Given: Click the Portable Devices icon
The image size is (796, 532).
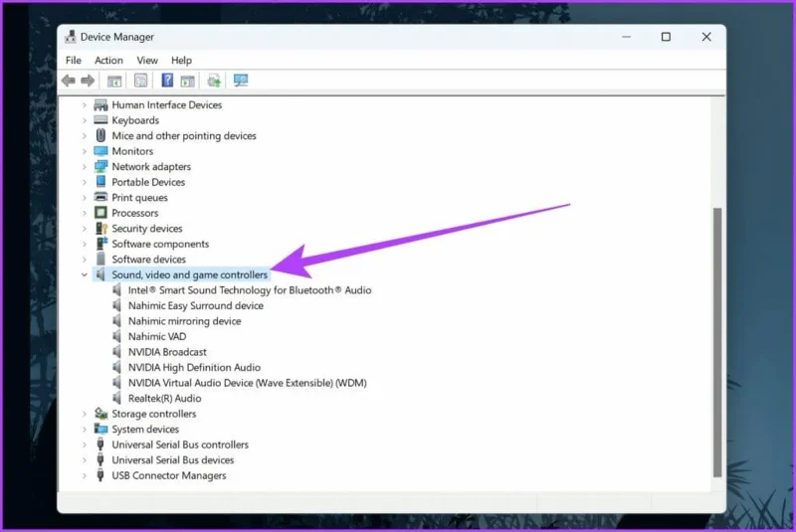Looking at the screenshot, I should click(x=100, y=182).
